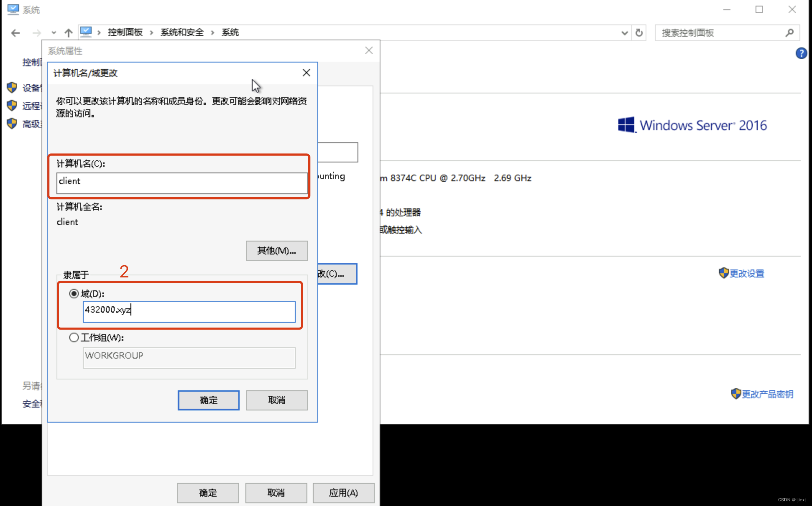The width and height of the screenshot is (812, 506).
Task: Expand the chevron after 系统和安全 in the breadcrumb
Action: (x=213, y=33)
